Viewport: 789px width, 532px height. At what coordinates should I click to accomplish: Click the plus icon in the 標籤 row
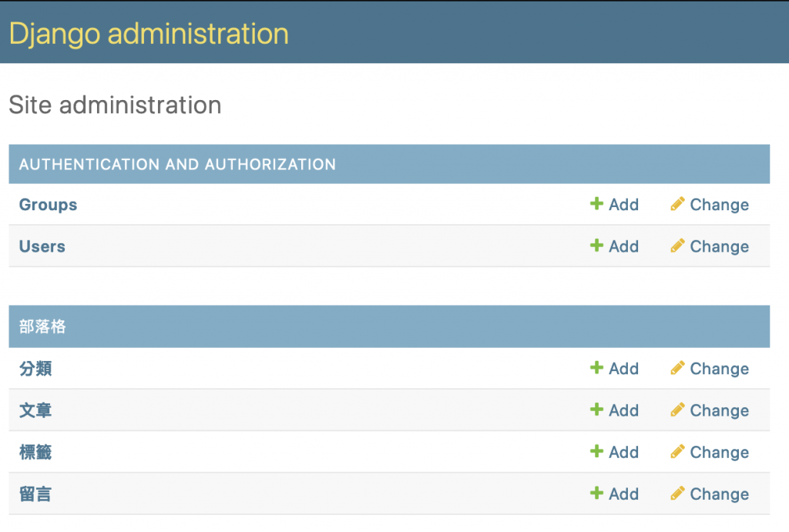tap(596, 451)
